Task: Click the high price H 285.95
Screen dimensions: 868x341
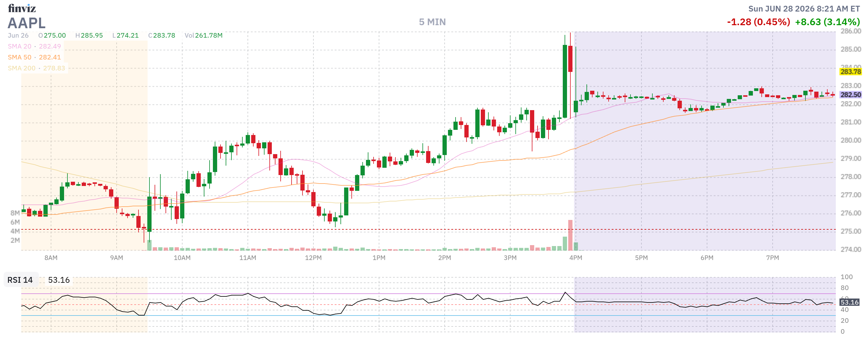Action: 89,35
